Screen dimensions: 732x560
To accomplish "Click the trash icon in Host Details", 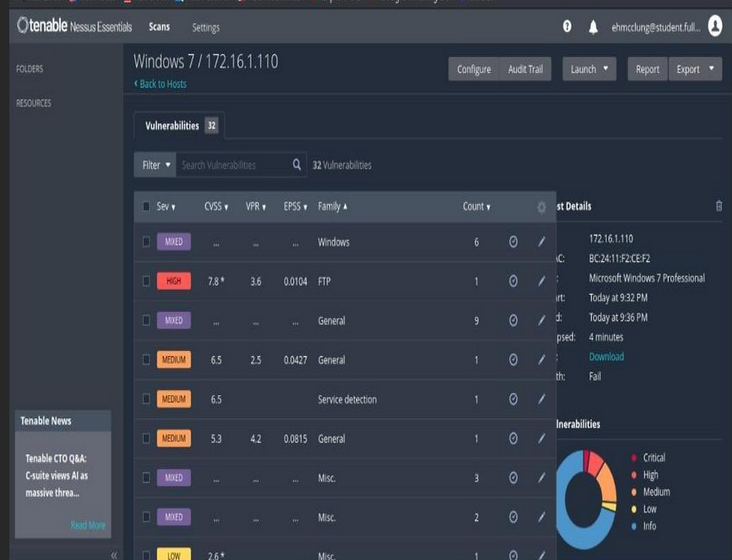I will [x=719, y=205].
